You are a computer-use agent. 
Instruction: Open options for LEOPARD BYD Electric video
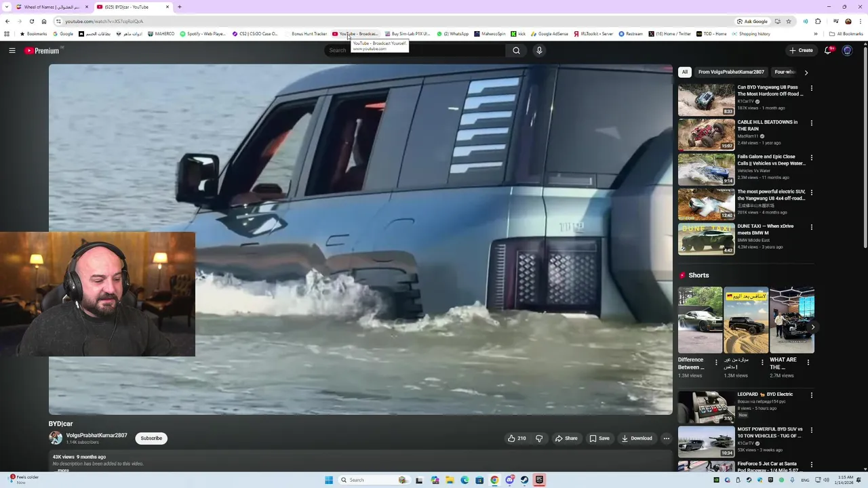(x=811, y=395)
